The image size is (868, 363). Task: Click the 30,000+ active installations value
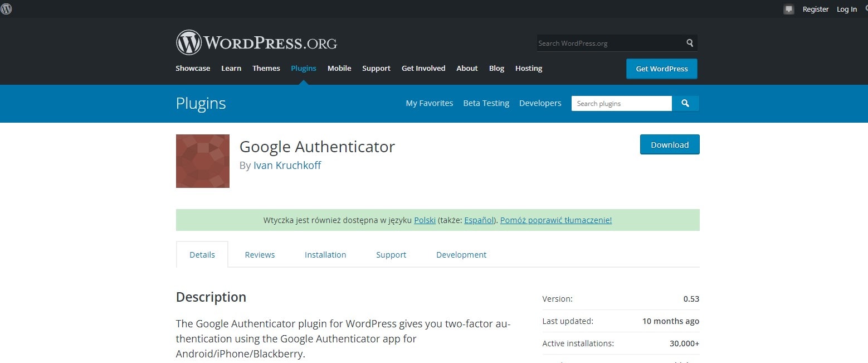pyautogui.click(x=684, y=343)
